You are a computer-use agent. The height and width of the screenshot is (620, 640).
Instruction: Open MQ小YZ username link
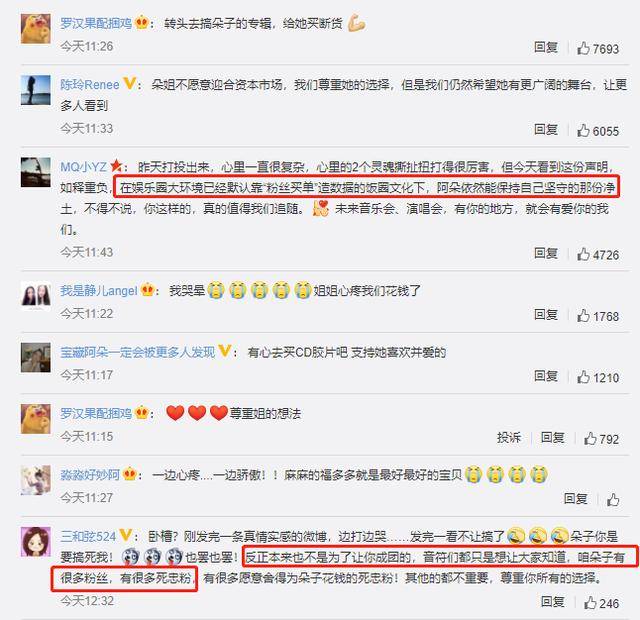(83, 167)
